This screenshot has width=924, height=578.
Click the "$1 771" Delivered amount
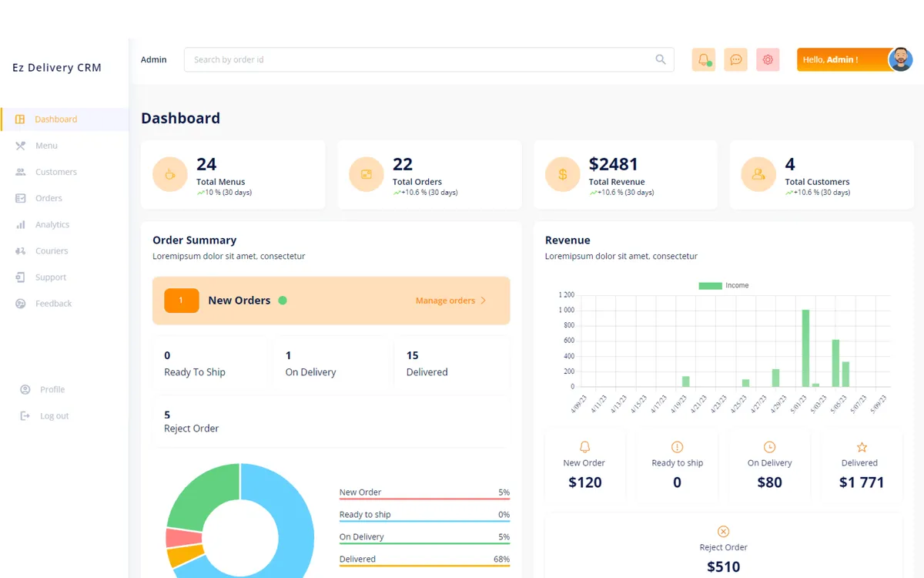tap(862, 482)
